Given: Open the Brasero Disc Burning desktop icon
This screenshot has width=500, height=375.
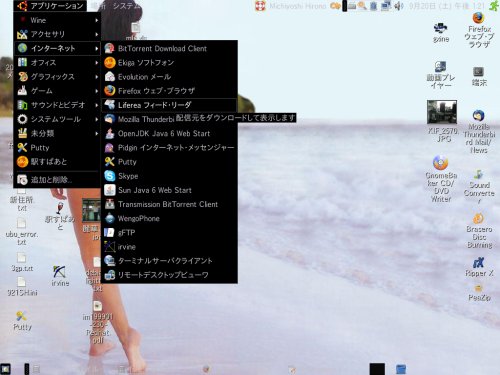Looking at the screenshot, I should [x=479, y=231].
